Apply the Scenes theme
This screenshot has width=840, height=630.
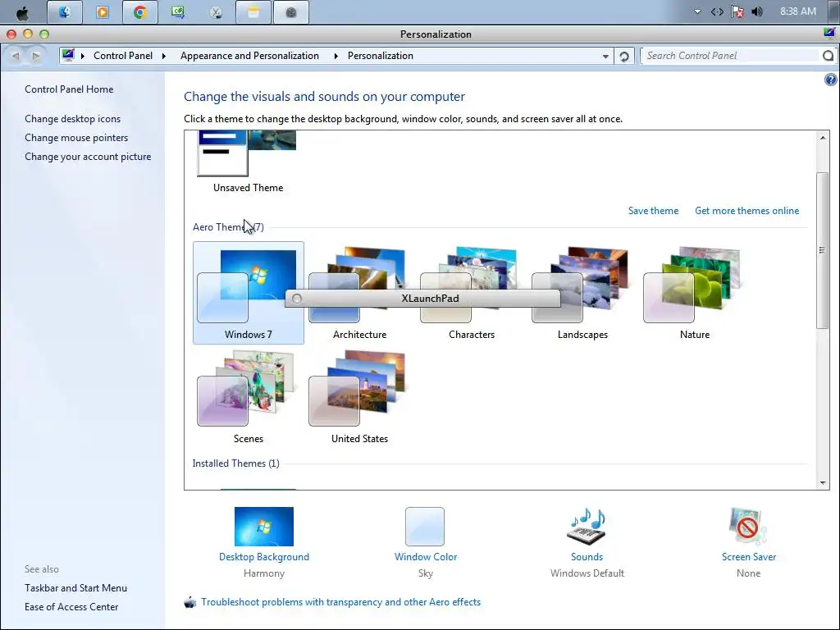pos(248,396)
